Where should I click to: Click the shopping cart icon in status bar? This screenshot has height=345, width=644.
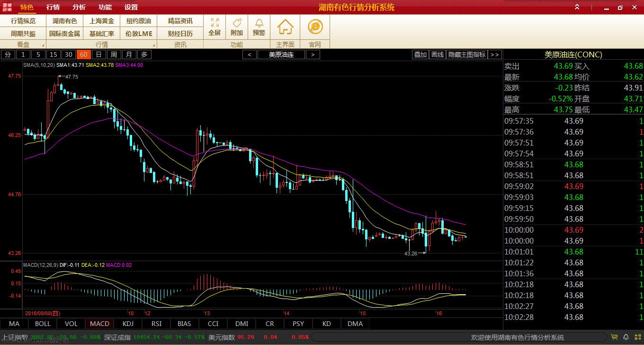coord(615,337)
